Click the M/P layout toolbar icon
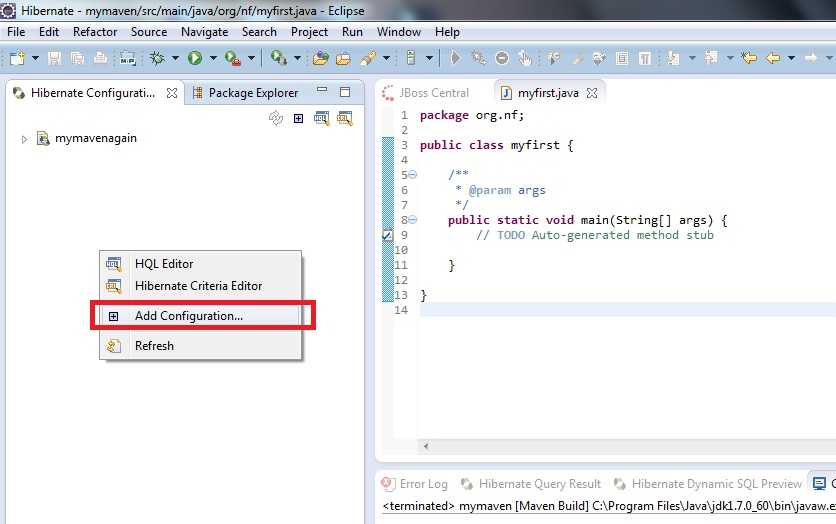This screenshot has width=836, height=524. point(128,58)
